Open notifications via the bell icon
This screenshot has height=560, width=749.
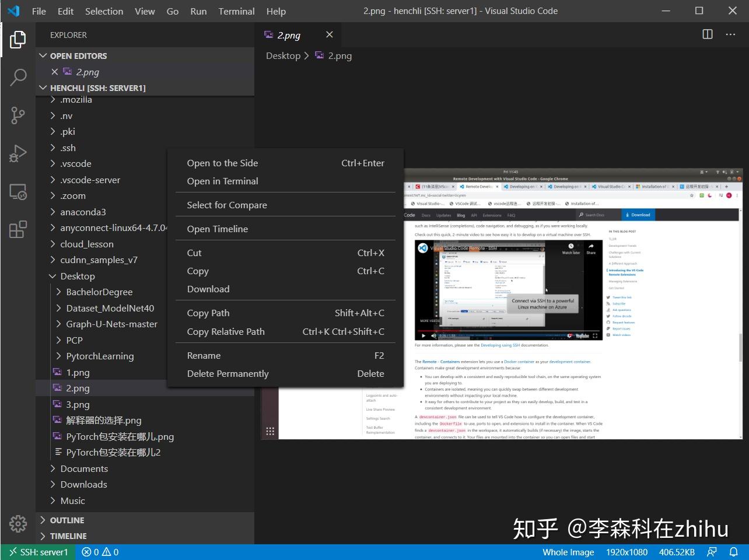[733, 551]
